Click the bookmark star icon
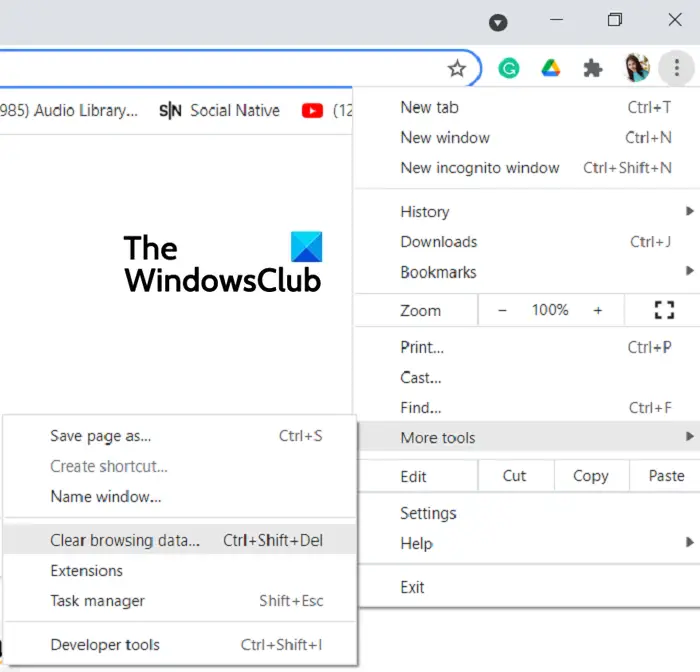 point(457,69)
